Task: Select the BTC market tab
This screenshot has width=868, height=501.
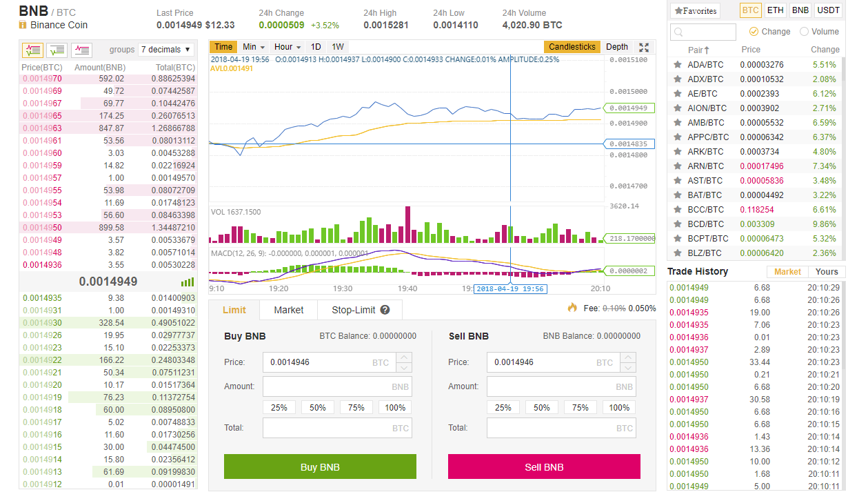Action: point(751,10)
